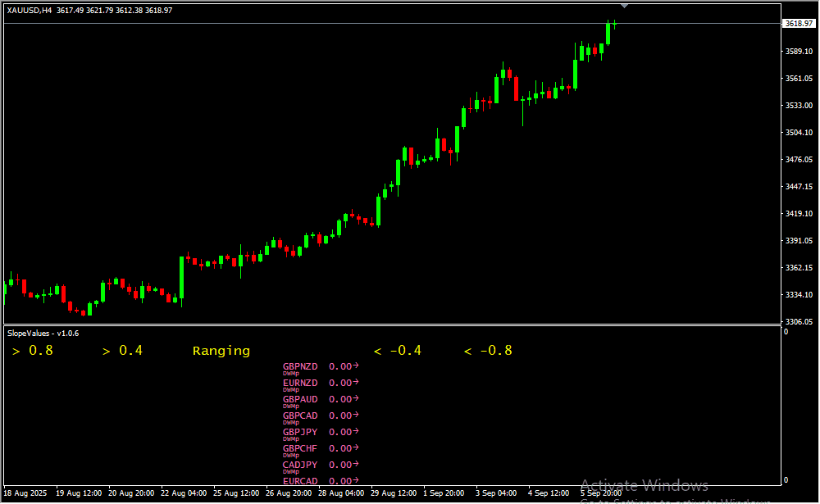820x504 pixels.
Task: Click the arrow icon beside GBPCHF
Action: [x=356, y=448]
